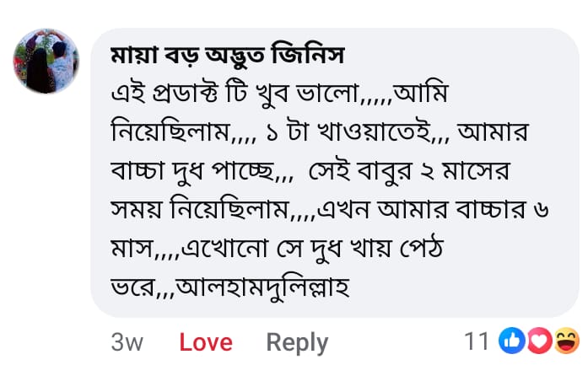Open the "3w" comment timestamp
This screenshot has width=588, height=392.
tap(127, 342)
